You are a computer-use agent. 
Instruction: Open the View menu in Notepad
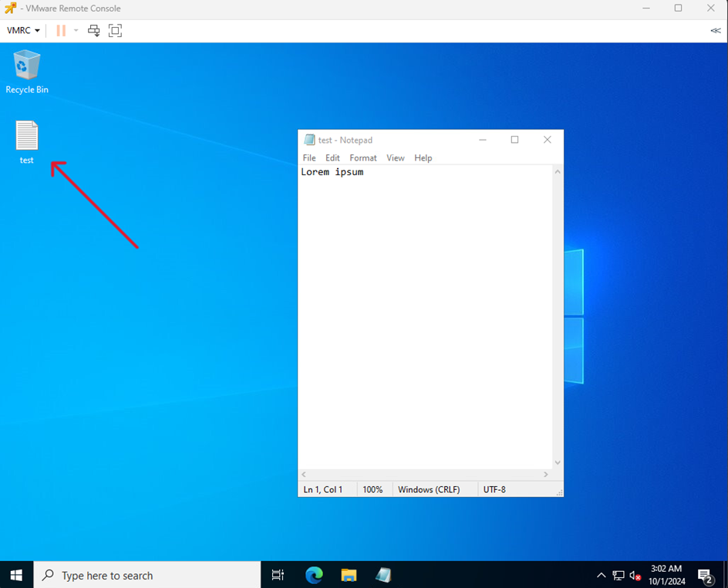[395, 158]
